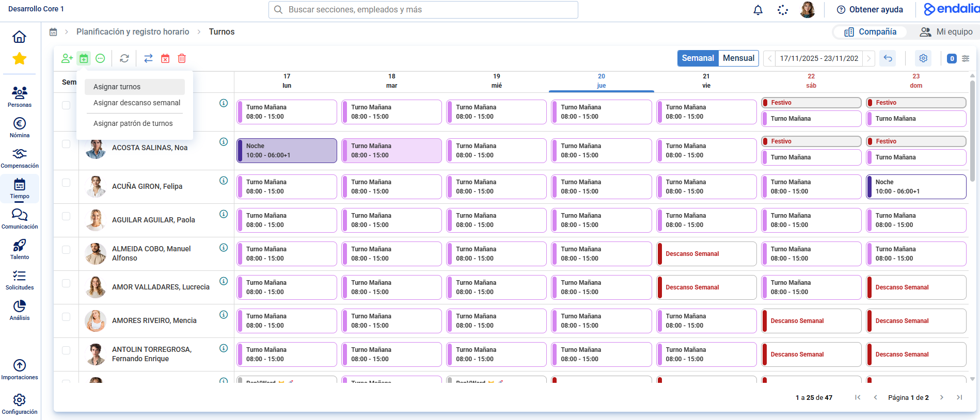
Task: Open the Talento module
Action: tap(20, 249)
